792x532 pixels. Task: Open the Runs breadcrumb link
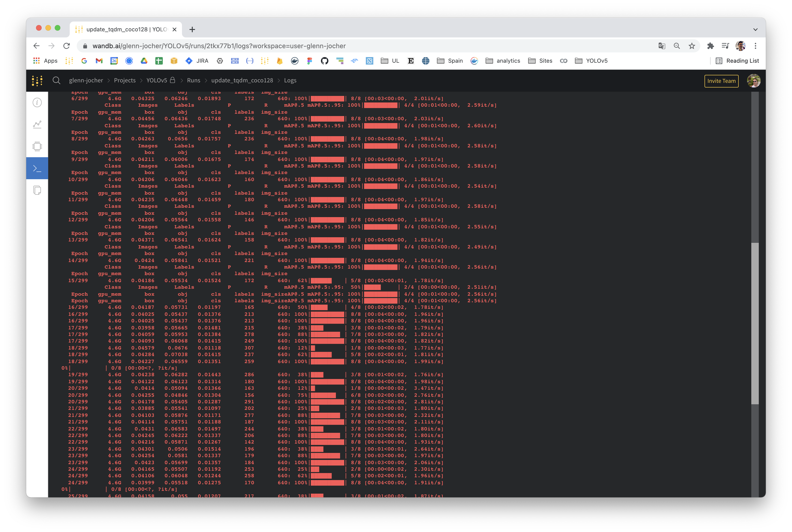click(x=193, y=80)
